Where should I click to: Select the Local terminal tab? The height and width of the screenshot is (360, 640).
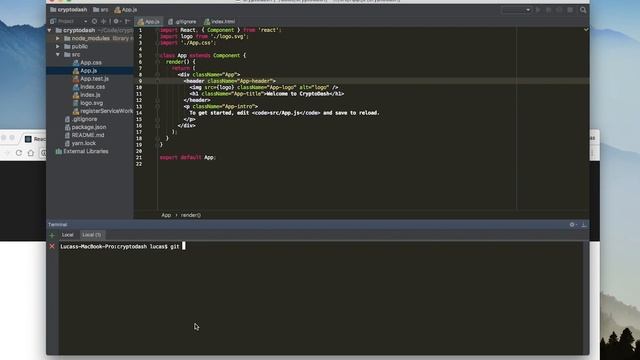(x=67, y=235)
